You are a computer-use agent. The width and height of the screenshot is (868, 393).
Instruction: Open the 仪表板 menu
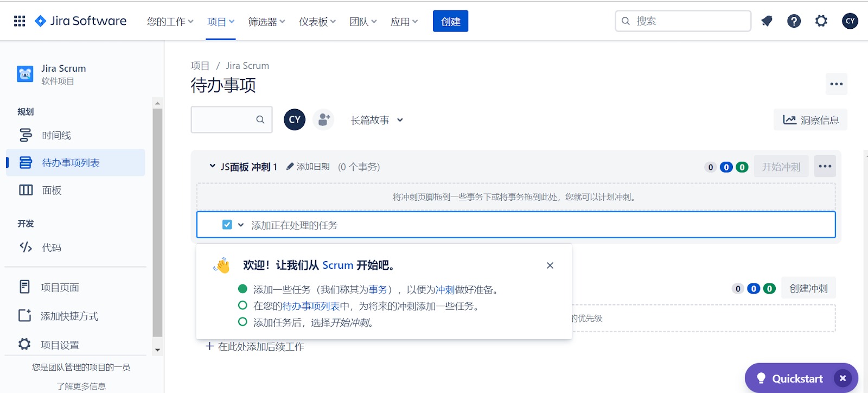[317, 22]
